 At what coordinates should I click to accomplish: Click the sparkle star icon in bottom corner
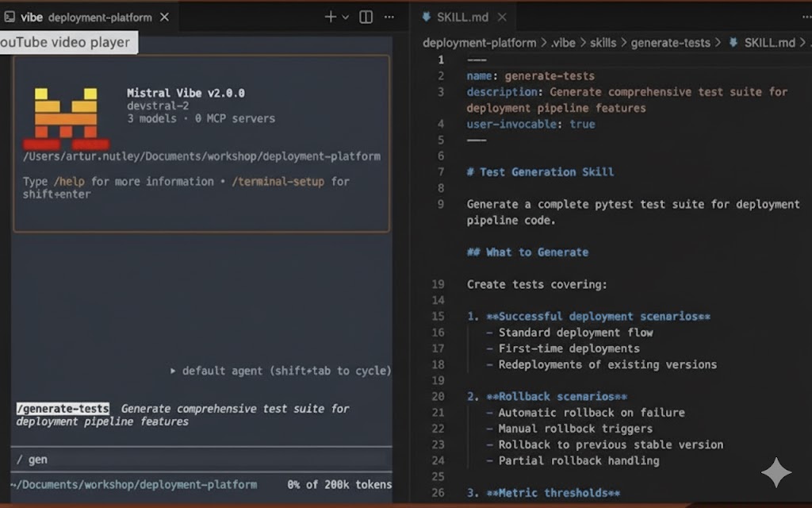coord(776,473)
